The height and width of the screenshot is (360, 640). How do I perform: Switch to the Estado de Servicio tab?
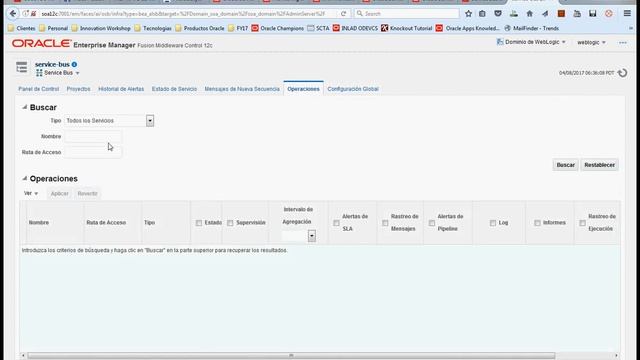pyautogui.click(x=174, y=89)
